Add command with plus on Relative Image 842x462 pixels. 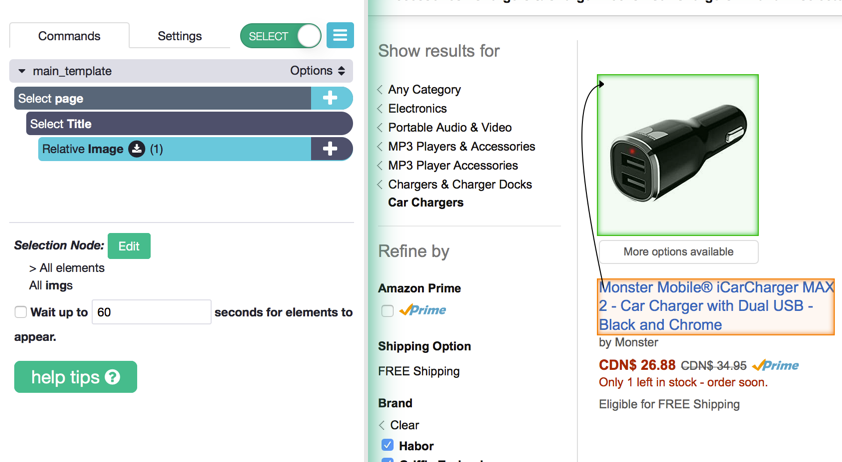(x=331, y=149)
